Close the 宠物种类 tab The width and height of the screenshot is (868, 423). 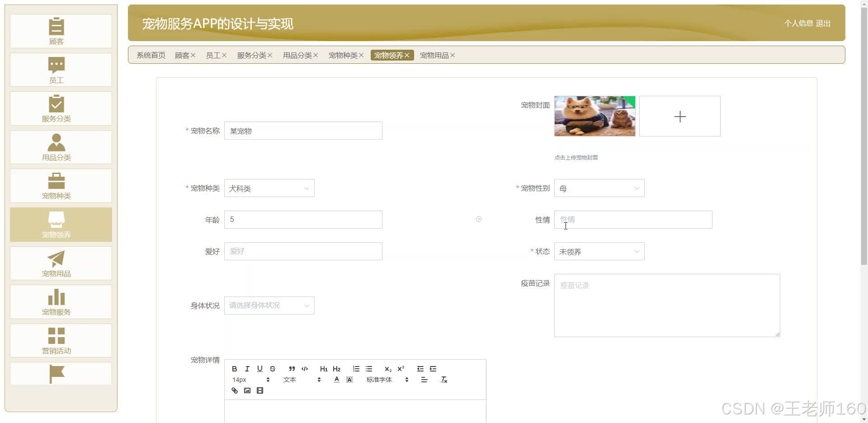361,55
